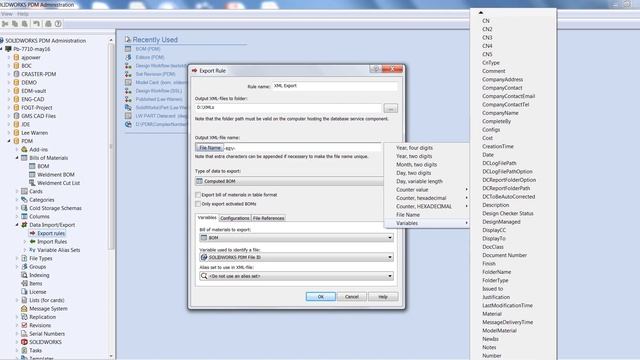Screen dimensions: 640x360
Task: Click the SOLIDWORKS node icon
Action: tap(24, 342)
